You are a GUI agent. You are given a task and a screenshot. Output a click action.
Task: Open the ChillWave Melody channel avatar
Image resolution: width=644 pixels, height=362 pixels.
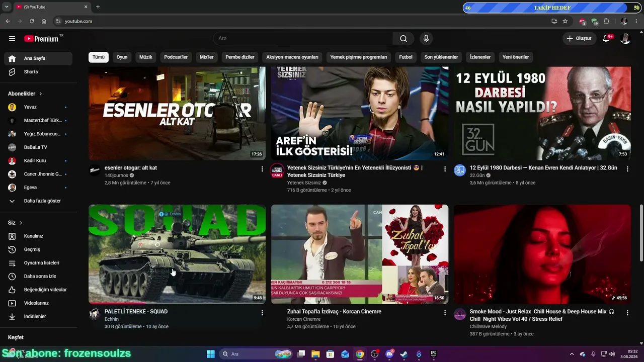460,315
